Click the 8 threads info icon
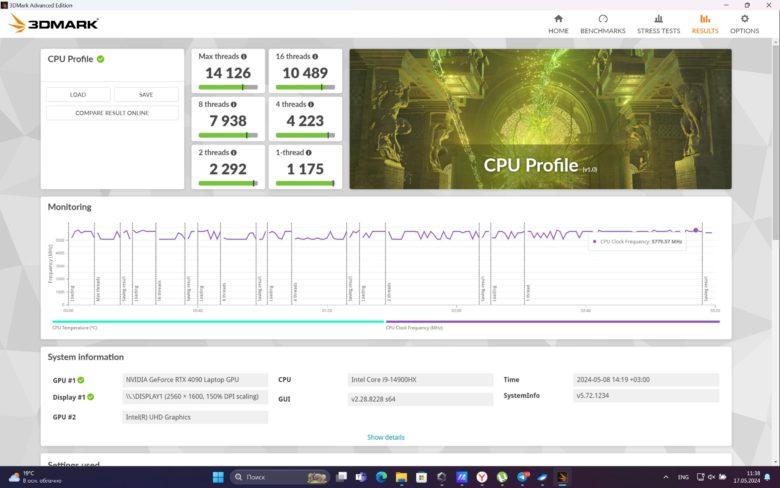This screenshot has height=488, width=780. coord(233,104)
